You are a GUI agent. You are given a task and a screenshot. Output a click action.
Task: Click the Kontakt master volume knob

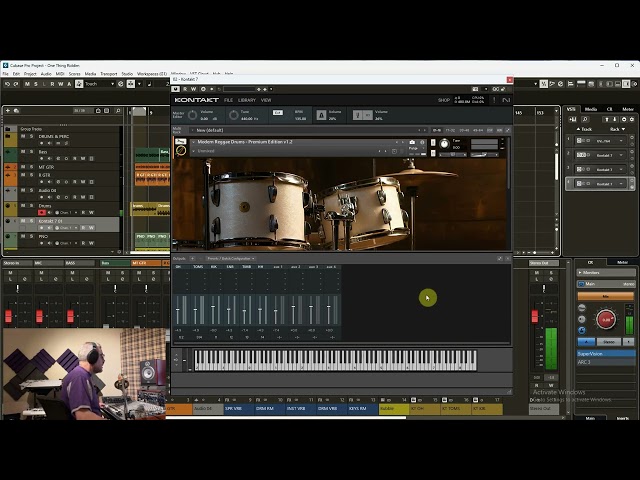pyautogui.click(x=192, y=116)
